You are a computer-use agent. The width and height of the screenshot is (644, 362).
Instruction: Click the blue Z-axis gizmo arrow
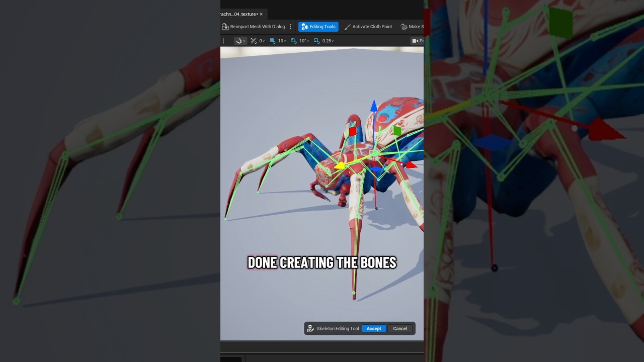pos(374,106)
